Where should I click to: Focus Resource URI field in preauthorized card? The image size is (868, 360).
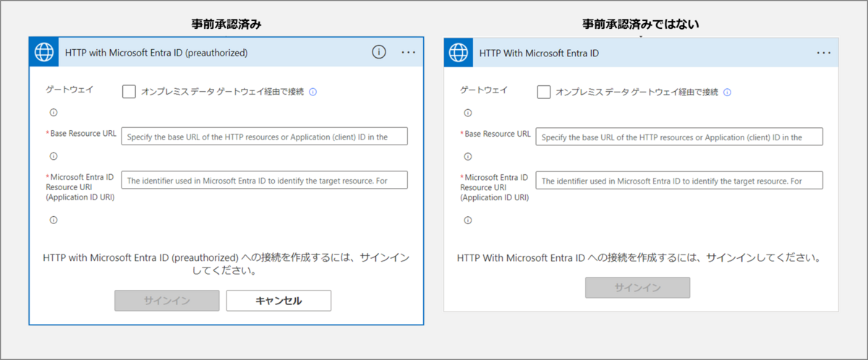pos(264,180)
